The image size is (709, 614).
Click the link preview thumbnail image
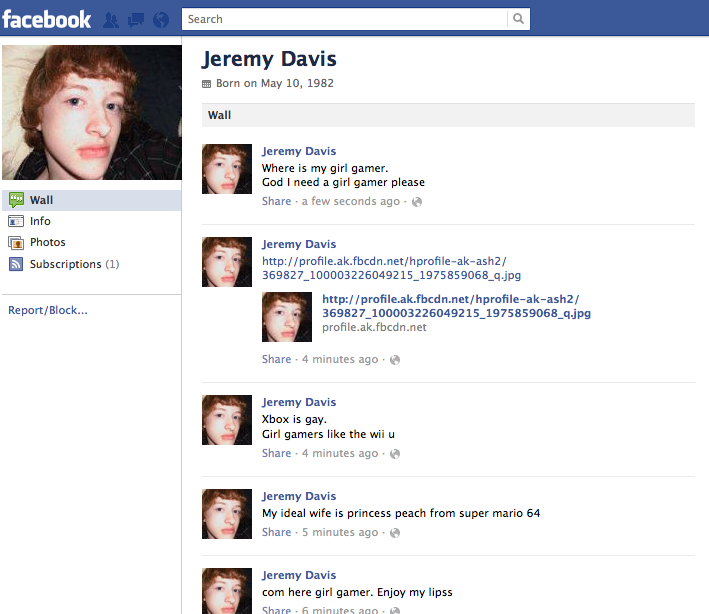click(x=287, y=317)
